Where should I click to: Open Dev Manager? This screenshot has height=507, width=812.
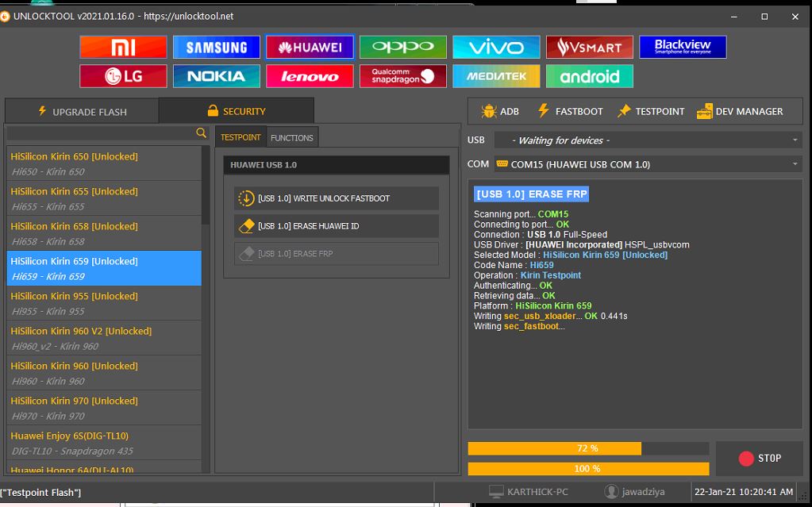click(740, 111)
